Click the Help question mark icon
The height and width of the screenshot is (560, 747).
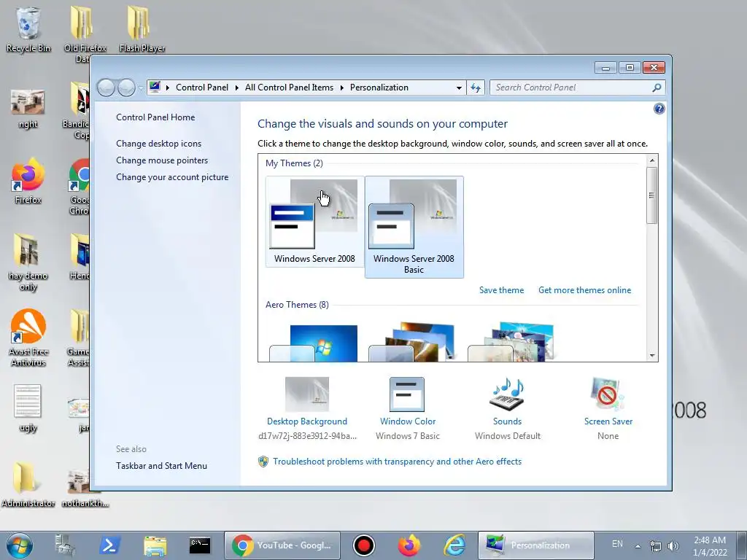(659, 109)
